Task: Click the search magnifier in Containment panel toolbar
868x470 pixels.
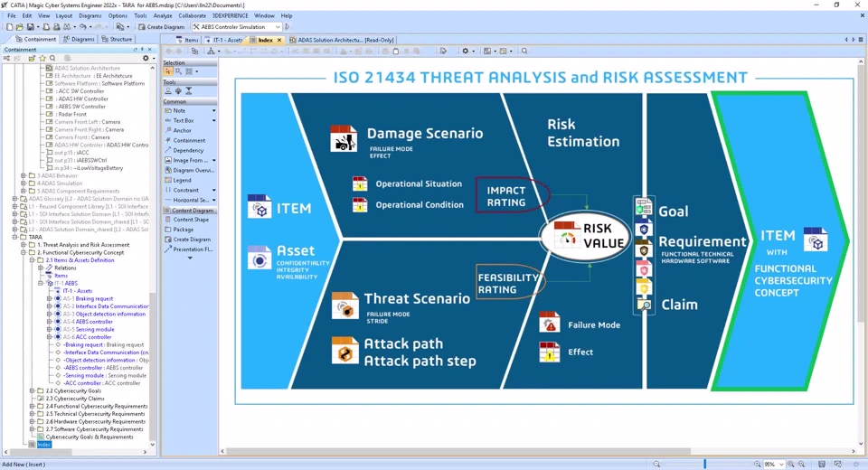Action: (52, 58)
